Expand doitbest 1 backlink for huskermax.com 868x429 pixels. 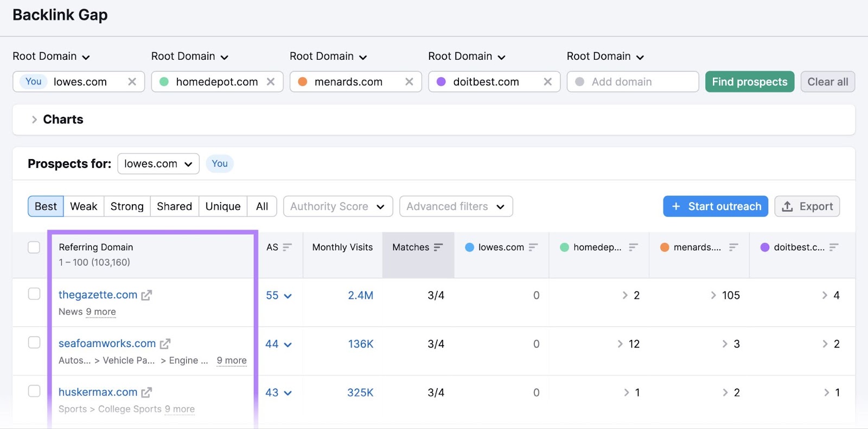[827, 392]
